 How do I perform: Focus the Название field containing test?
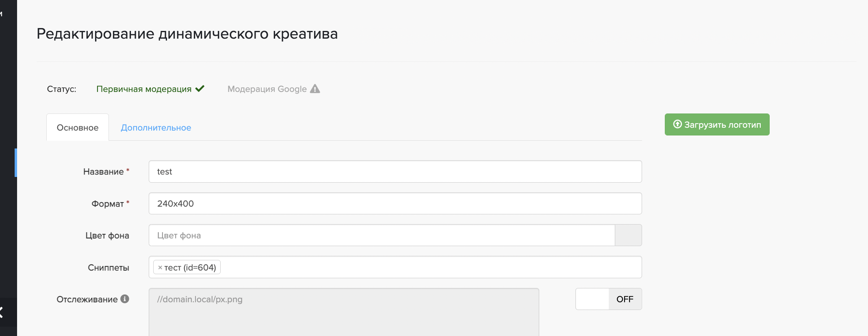coord(395,172)
